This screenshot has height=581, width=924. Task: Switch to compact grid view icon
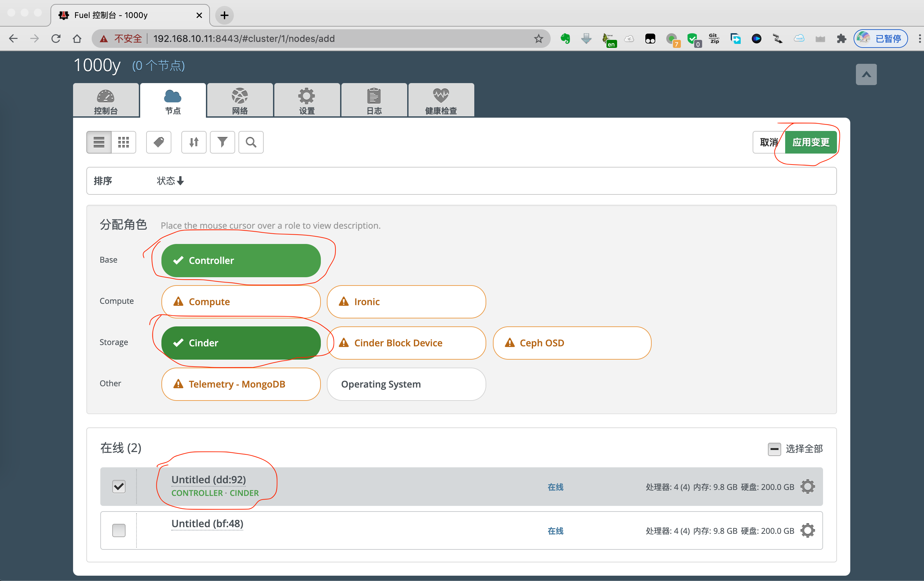124,142
